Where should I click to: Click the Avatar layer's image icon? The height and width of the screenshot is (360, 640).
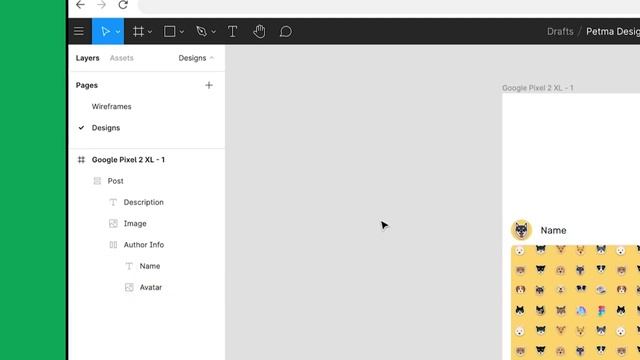tap(129, 287)
